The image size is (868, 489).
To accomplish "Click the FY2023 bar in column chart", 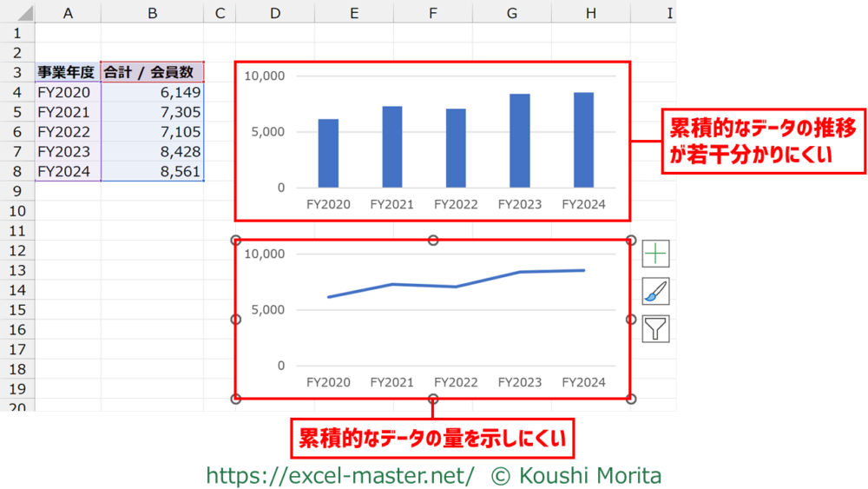I will point(519,142).
